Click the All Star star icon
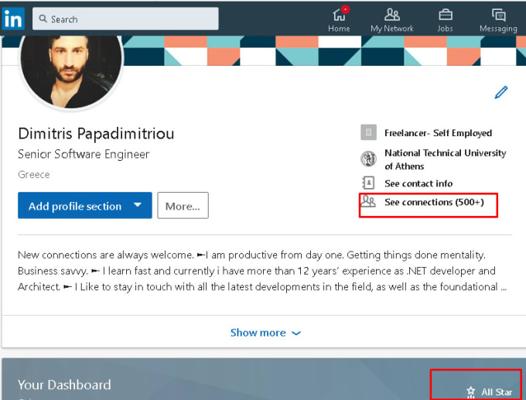526x400 pixels. (x=471, y=392)
